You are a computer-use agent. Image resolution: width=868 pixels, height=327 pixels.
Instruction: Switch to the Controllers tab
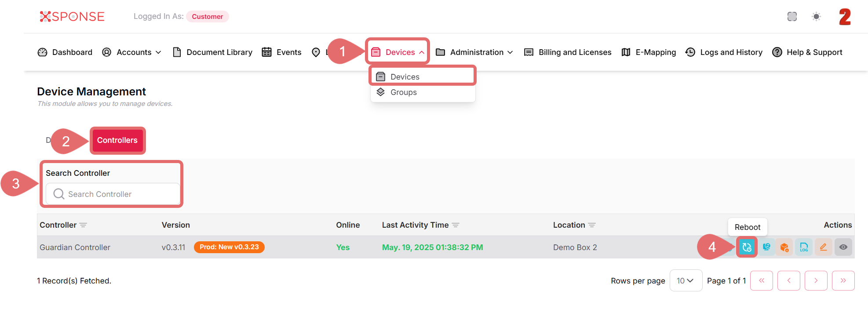point(117,140)
